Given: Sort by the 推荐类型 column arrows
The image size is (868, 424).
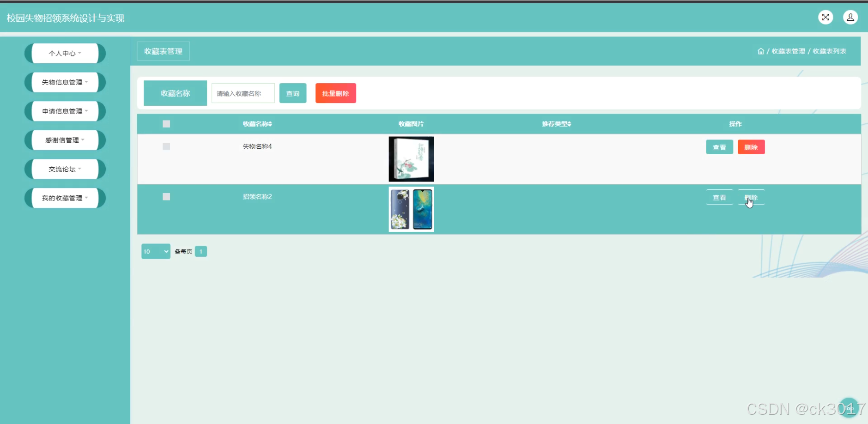Looking at the screenshot, I should point(570,123).
